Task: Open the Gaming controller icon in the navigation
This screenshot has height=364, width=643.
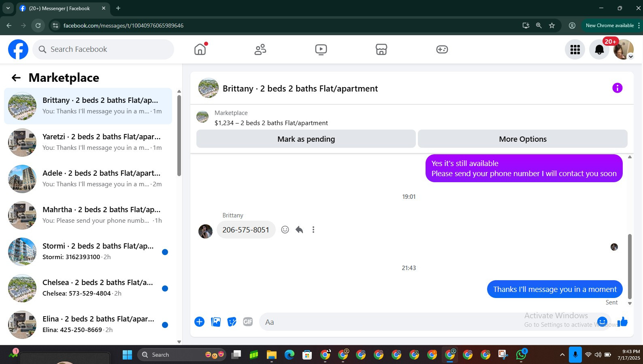Action: coord(442,49)
